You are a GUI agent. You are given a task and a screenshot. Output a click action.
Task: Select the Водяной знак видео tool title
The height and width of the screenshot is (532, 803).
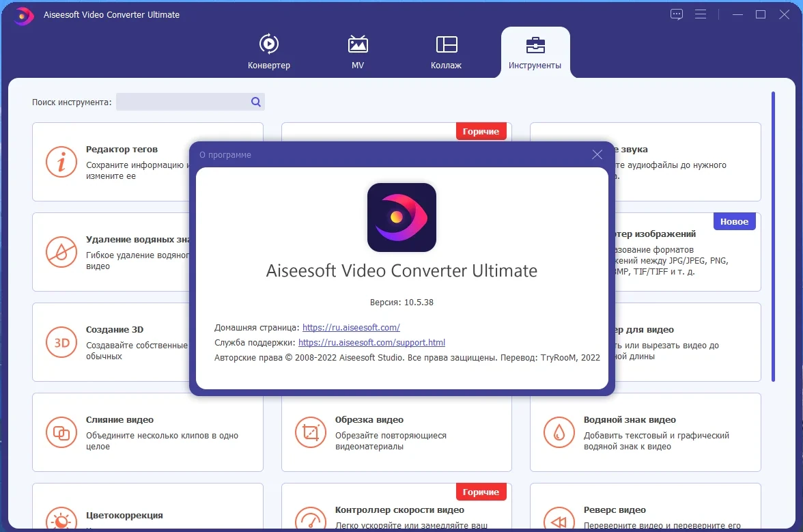pos(630,419)
